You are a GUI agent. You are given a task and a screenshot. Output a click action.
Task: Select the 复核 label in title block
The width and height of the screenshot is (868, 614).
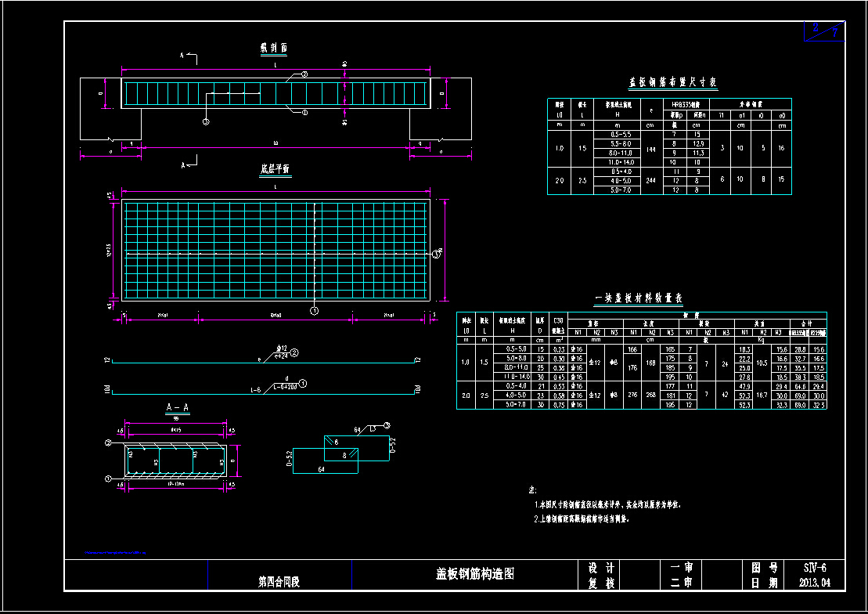pos(601,583)
